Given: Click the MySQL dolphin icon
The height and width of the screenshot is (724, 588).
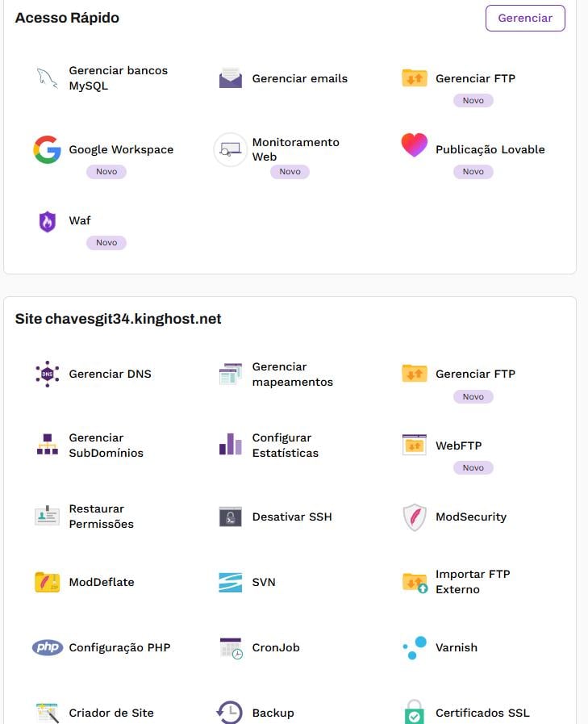Looking at the screenshot, I should click(47, 78).
